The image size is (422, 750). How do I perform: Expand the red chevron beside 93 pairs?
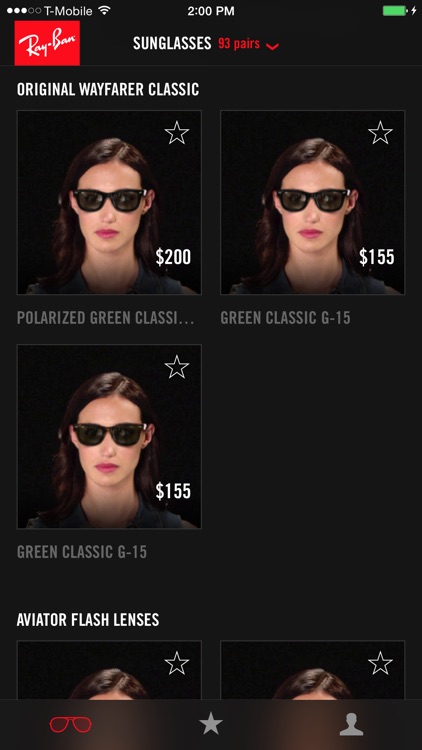click(x=272, y=46)
